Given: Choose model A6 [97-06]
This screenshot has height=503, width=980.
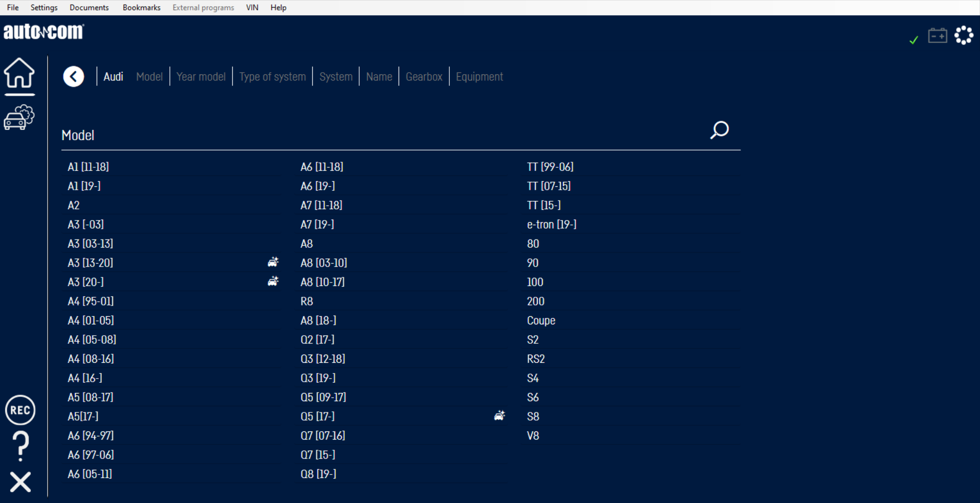Looking at the screenshot, I should click(x=91, y=455).
